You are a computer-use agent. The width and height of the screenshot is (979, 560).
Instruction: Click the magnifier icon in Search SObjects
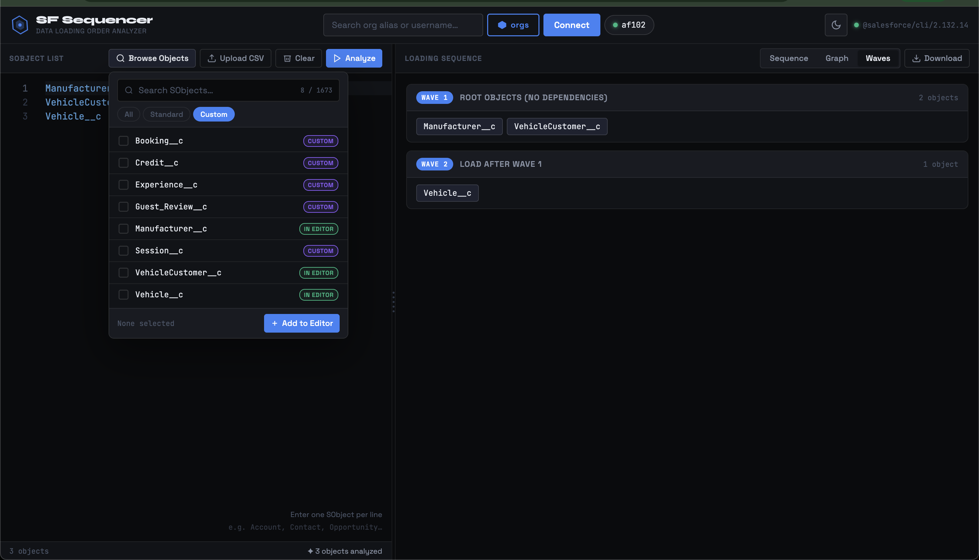[x=129, y=90]
